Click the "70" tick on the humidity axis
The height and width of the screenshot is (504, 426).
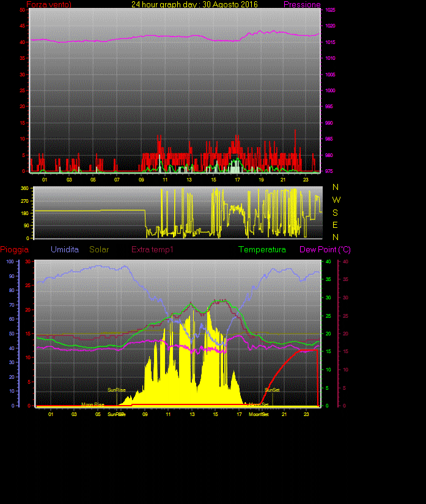[12, 305]
